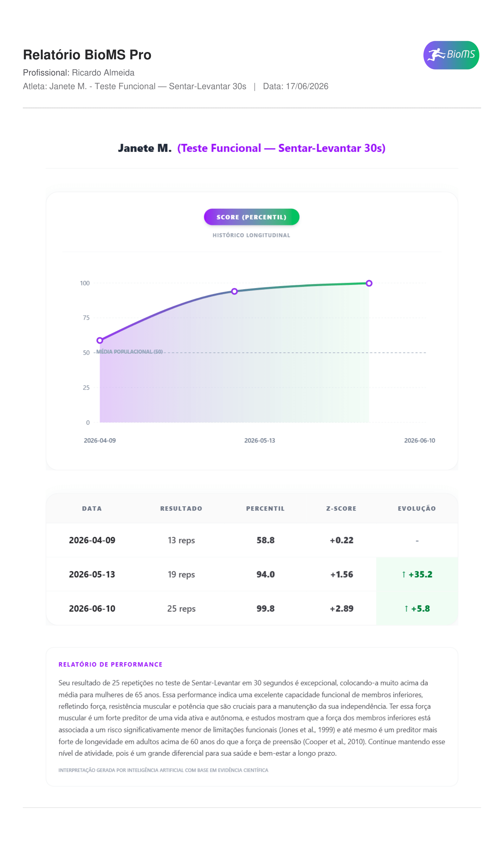Select the middle chart data point
The height and width of the screenshot is (846, 504).
point(234,291)
